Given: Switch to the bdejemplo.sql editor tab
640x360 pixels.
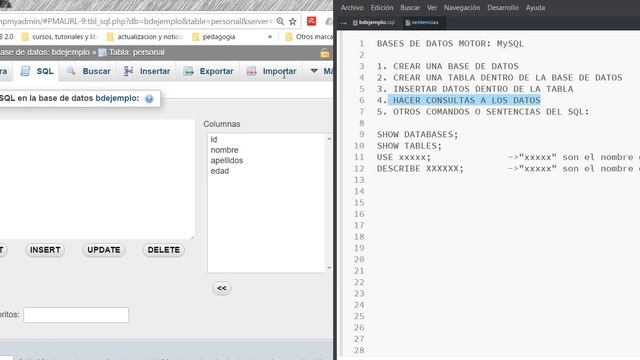Looking at the screenshot, I should pos(374,22).
